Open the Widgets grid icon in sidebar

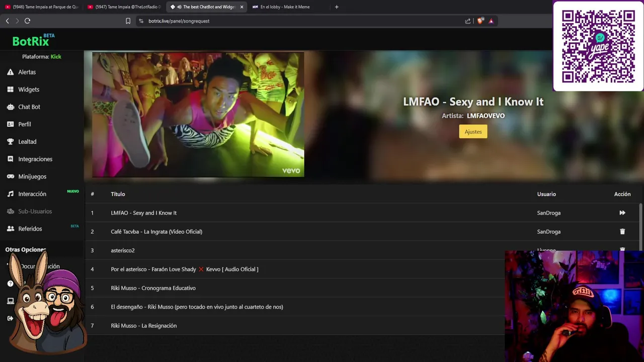(x=10, y=89)
